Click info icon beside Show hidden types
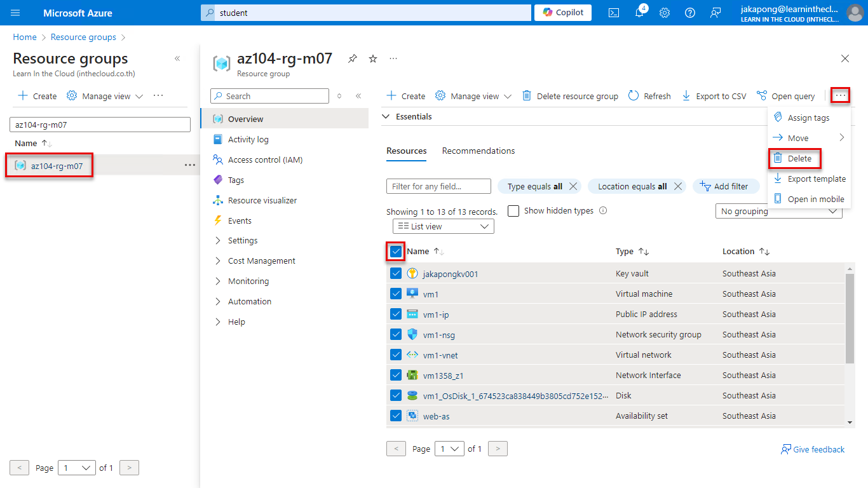Screen dimensions: 868x488 [x=603, y=211]
